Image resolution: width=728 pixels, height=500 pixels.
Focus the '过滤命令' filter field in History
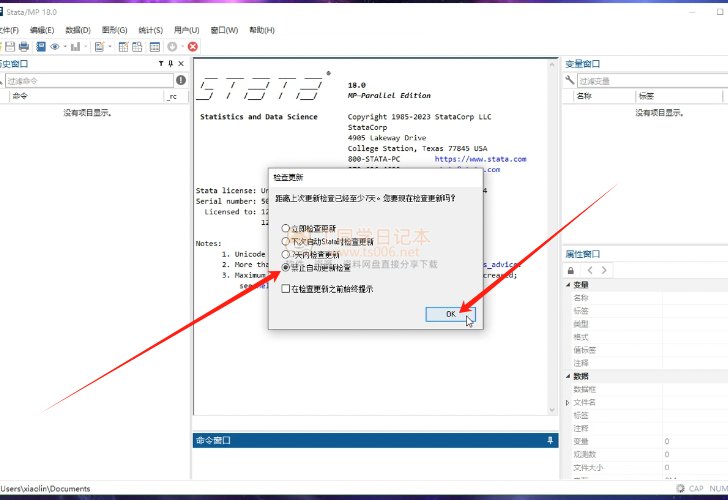coord(89,81)
